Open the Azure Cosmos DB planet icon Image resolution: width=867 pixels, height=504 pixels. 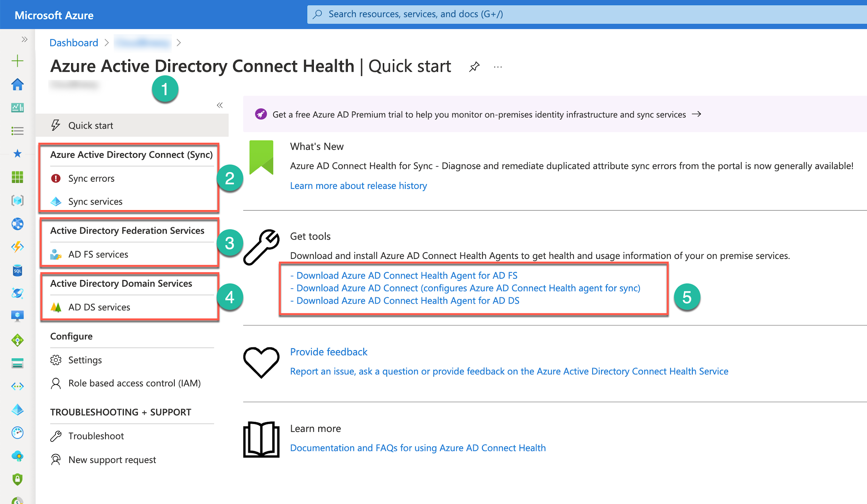17,293
